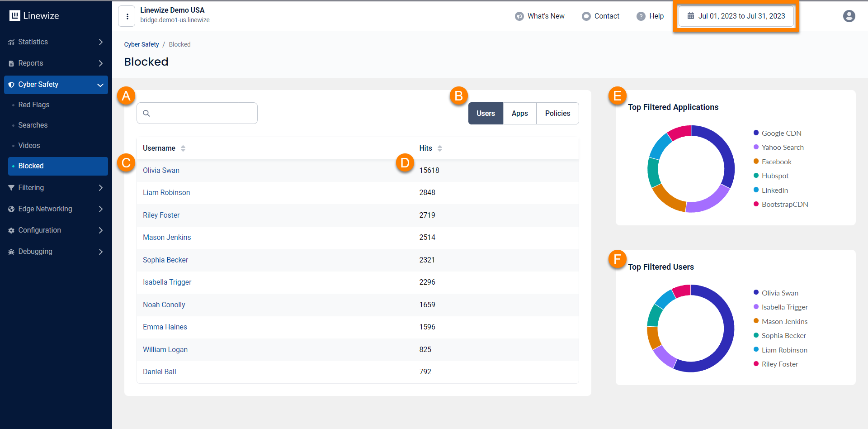The height and width of the screenshot is (429, 868).
Task: Open the three-dot menu beside Linewize Demo USA
Action: pyautogui.click(x=127, y=16)
